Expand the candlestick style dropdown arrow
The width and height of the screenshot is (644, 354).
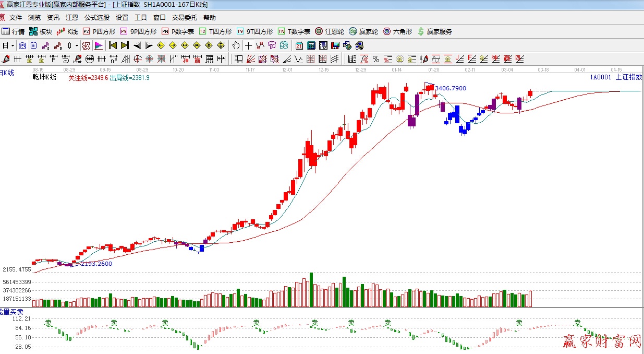(x=77, y=45)
